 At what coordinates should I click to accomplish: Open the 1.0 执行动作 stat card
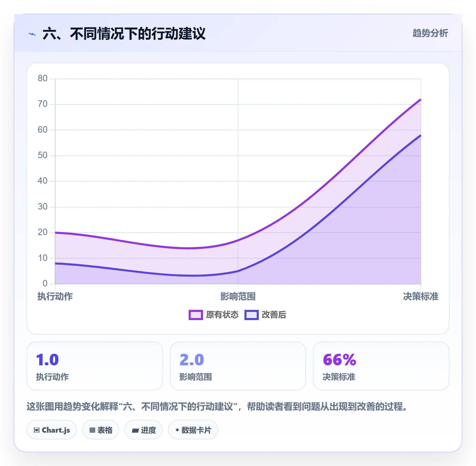(x=95, y=366)
